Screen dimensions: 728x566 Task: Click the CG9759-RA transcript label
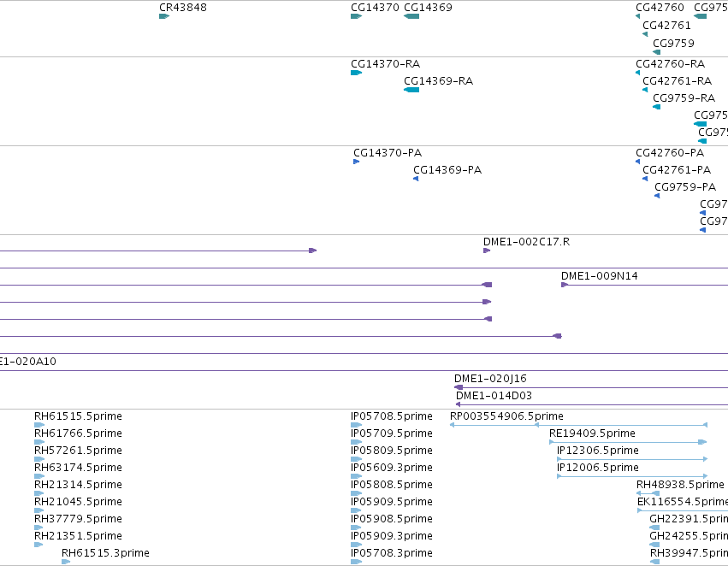(x=684, y=97)
